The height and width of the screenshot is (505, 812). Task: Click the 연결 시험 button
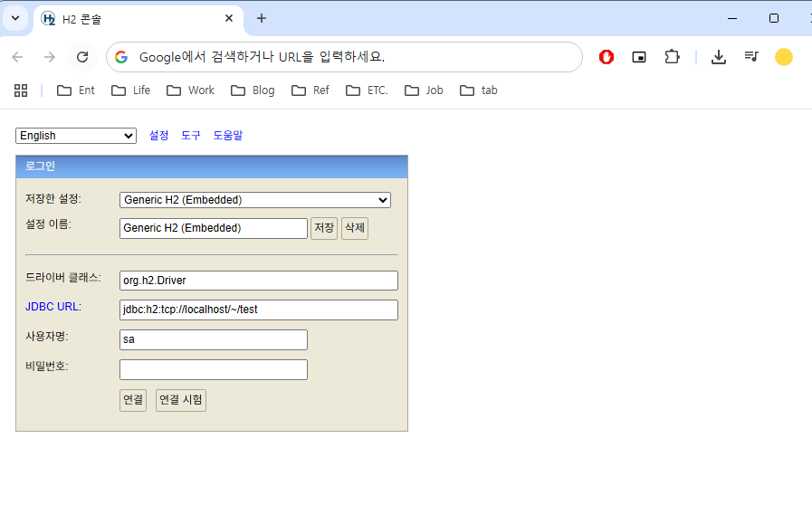(x=181, y=400)
